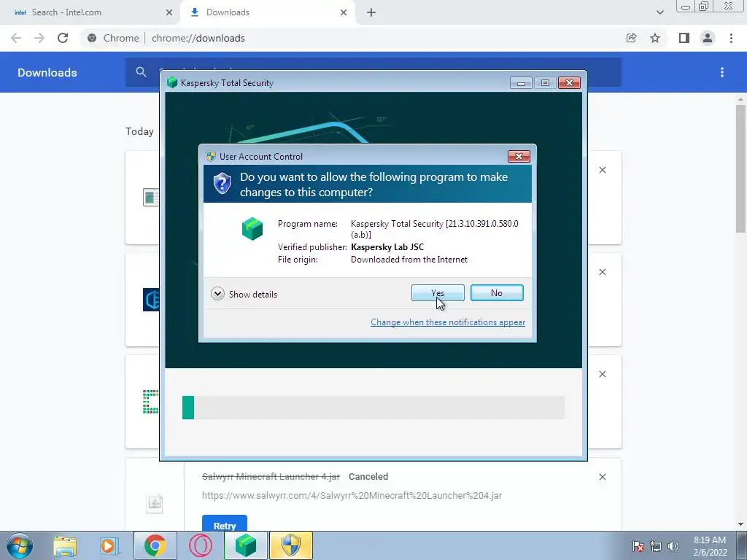Close the Kaspersky Total Security window
The image size is (747, 560).
pos(569,83)
